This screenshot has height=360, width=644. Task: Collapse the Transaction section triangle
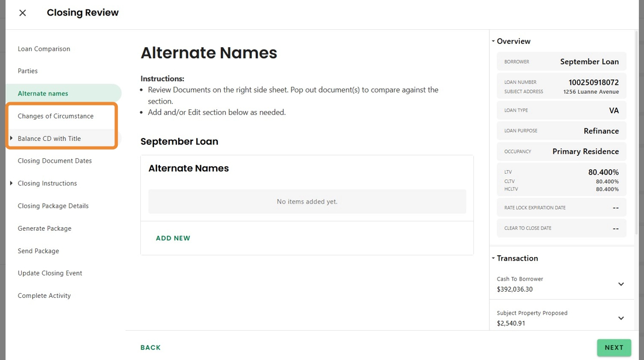493,258
